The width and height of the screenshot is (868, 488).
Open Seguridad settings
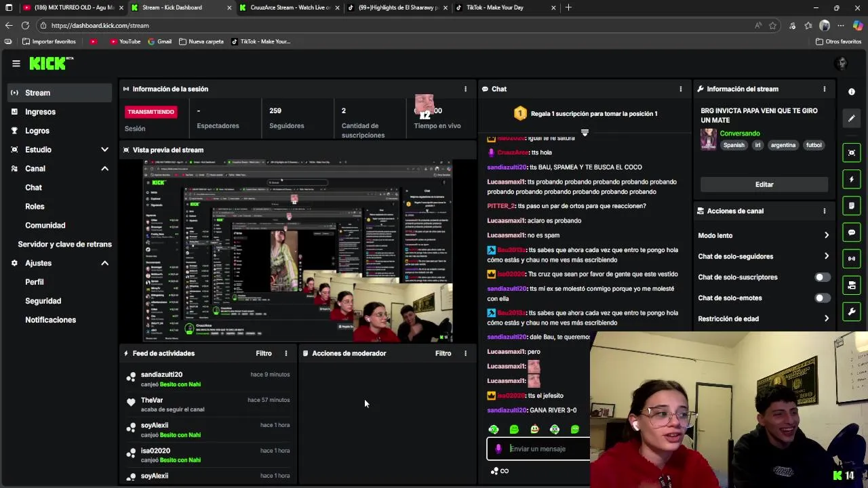[x=43, y=301]
